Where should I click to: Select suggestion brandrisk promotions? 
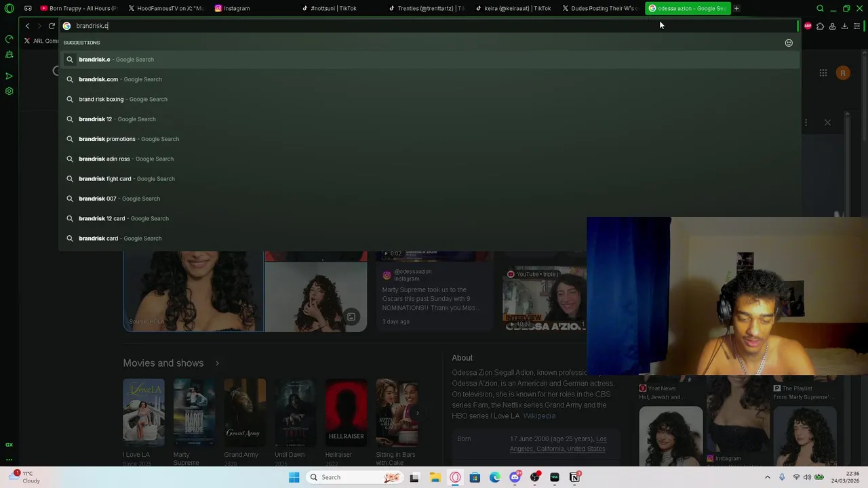tap(429, 139)
